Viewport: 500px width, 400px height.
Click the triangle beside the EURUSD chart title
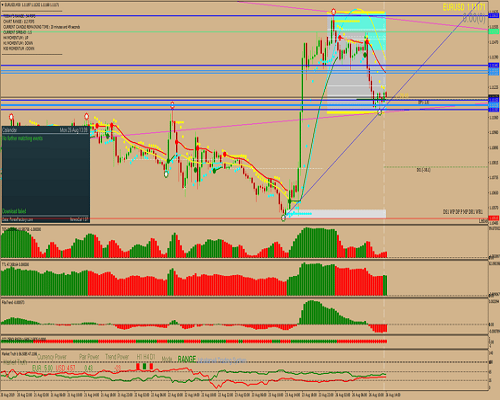(3, 5)
